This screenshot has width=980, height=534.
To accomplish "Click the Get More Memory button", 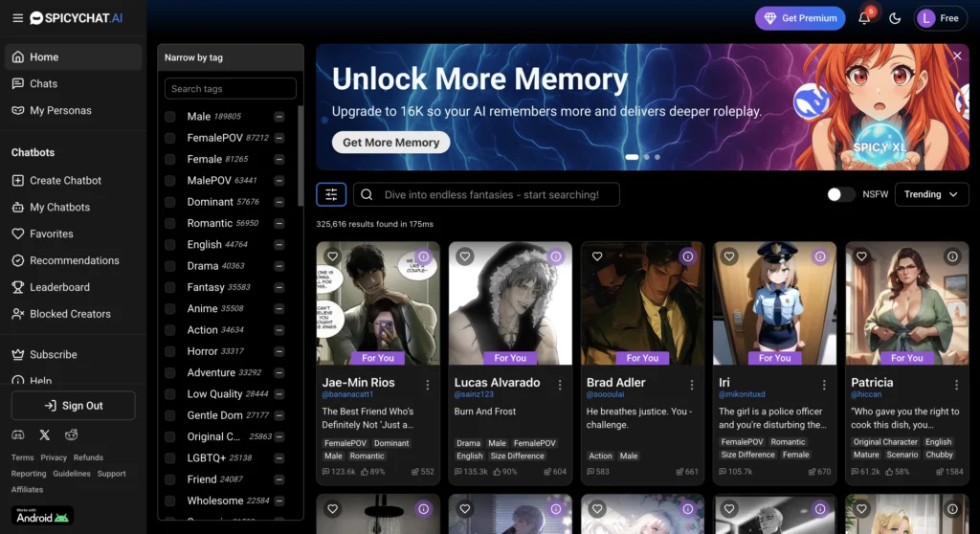I will 390,143.
